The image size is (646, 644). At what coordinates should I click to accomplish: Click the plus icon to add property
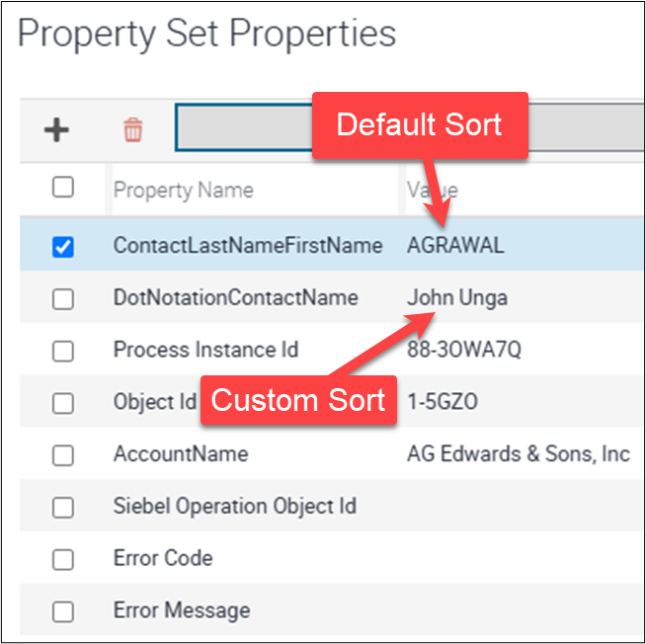(x=56, y=129)
